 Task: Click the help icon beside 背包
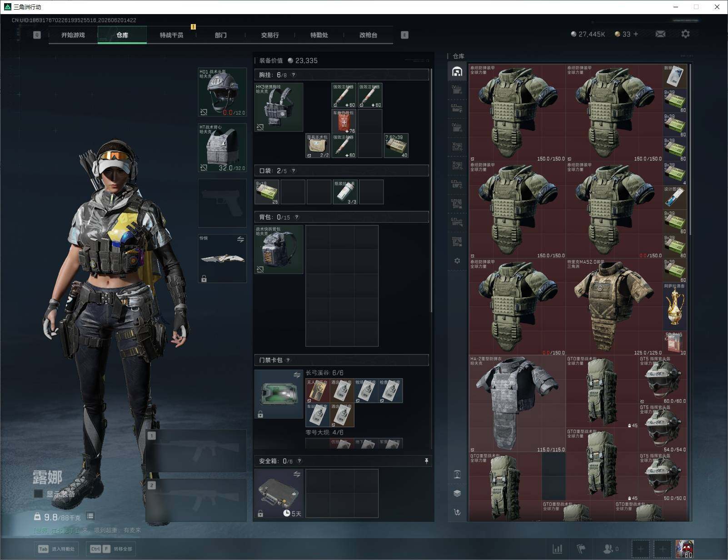297,217
